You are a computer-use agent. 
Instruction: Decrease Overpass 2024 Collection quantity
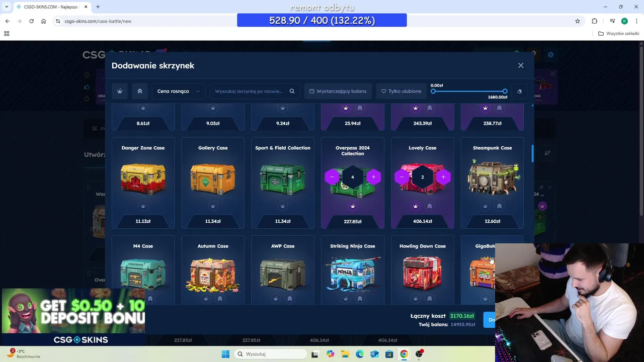pos(332,177)
